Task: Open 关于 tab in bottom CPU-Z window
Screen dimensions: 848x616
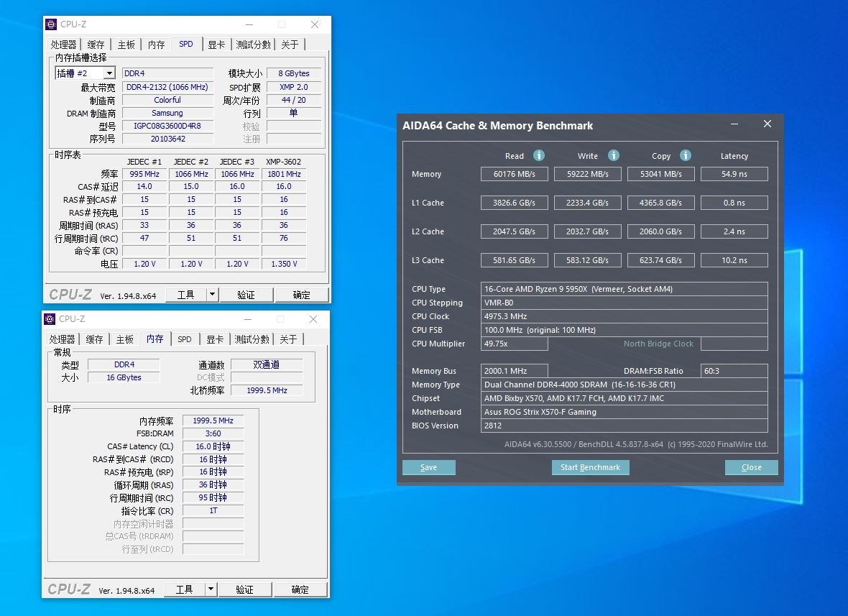Action: (x=288, y=340)
